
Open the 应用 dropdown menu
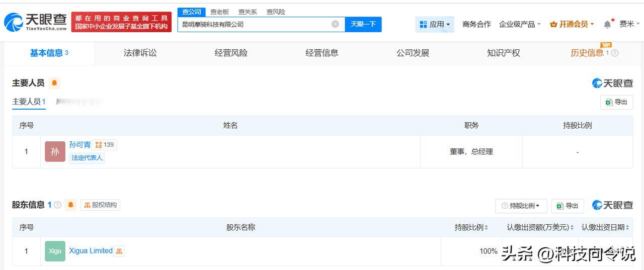tap(435, 24)
